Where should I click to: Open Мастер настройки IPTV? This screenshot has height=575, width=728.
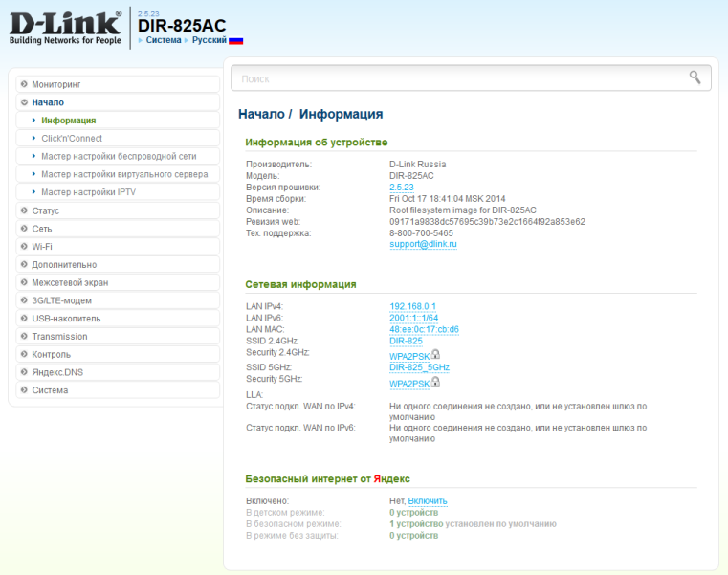pos(118,192)
